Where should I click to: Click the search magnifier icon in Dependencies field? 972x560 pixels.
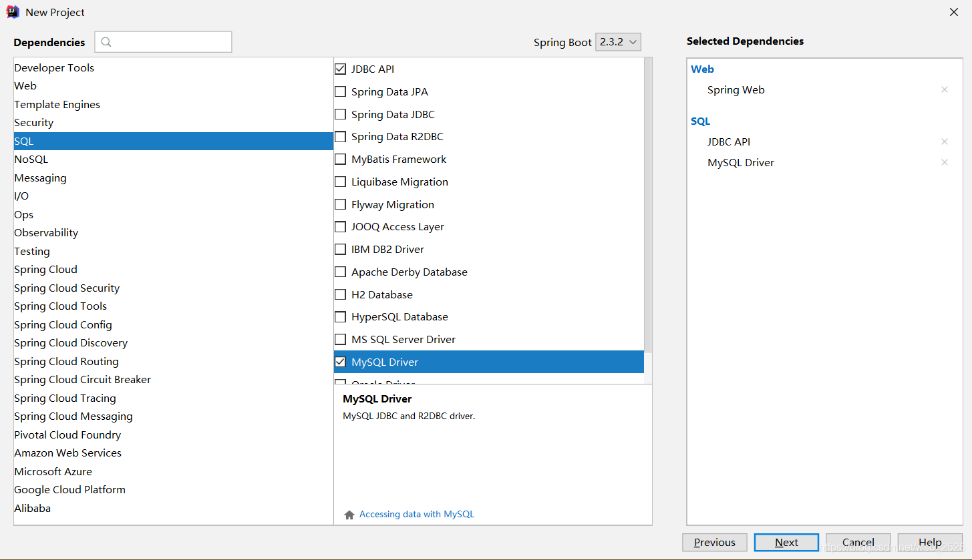coord(106,42)
